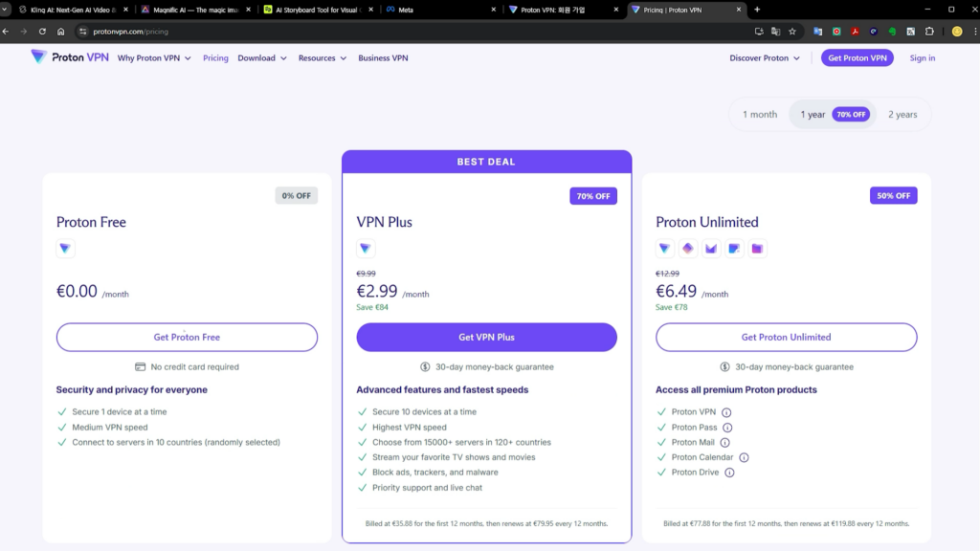Click the VPN Plus €2.99 price text
The width and height of the screenshot is (980, 551).
pyautogui.click(x=377, y=291)
